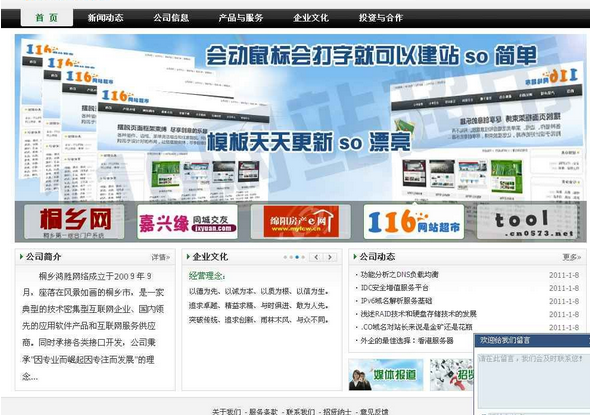The image size is (590, 415).
Task: Click the 公司简介 section heading
Action: pos(43,257)
